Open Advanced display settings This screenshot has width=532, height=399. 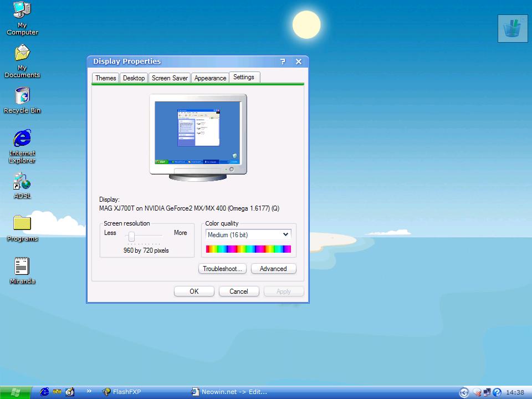[x=273, y=269]
